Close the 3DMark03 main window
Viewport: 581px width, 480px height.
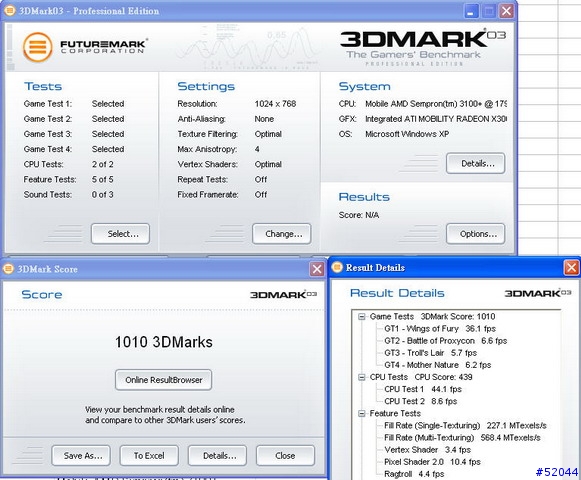pos(506,11)
